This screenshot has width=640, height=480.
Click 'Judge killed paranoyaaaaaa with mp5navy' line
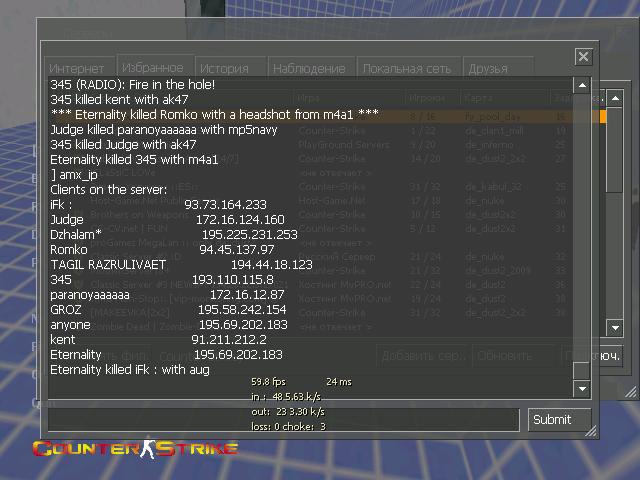tap(164, 130)
